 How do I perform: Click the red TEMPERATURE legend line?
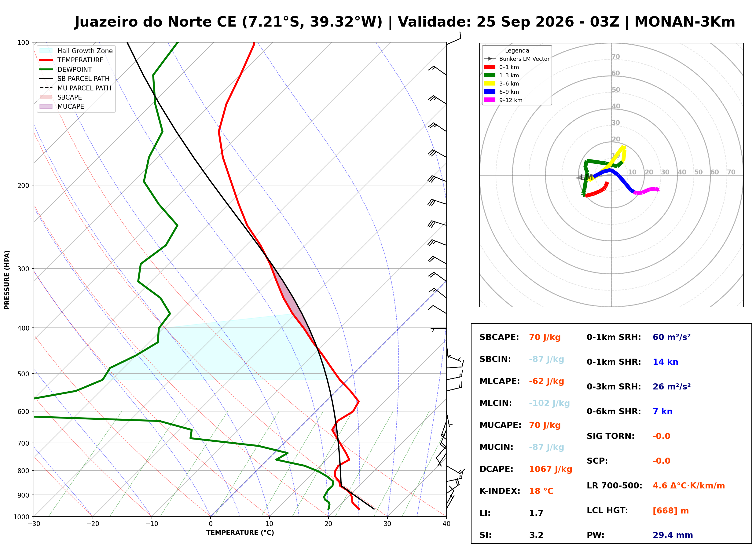(x=46, y=60)
